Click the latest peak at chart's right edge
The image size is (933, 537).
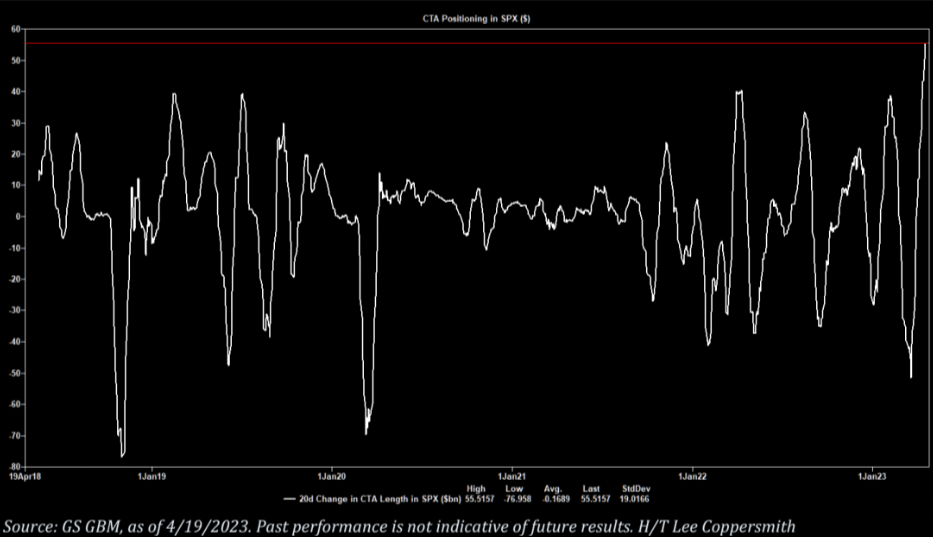pyautogui.click(x=925, y=45)
